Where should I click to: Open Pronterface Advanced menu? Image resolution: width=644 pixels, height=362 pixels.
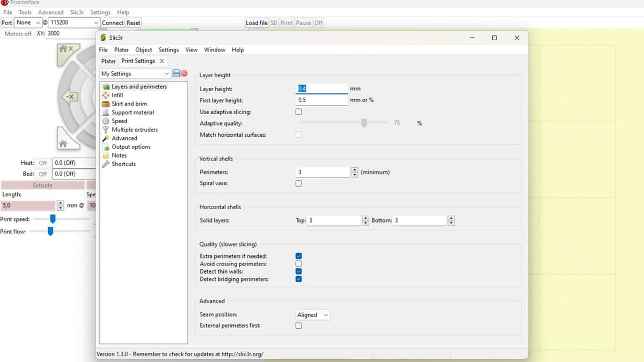pos(50,12)
